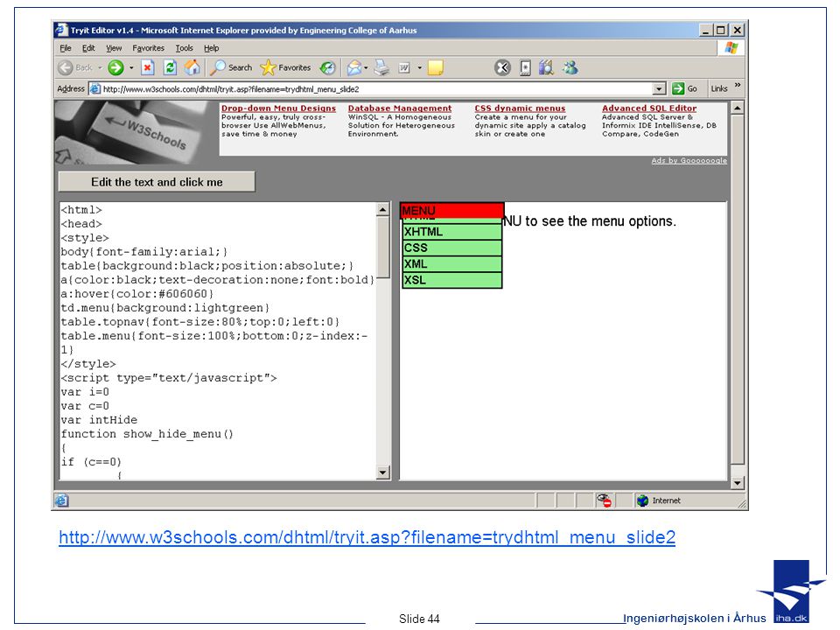Viewport: 840px width, 630px height.
Task: Click the w3schools URL link below the browser
Action: click(367, 536)
